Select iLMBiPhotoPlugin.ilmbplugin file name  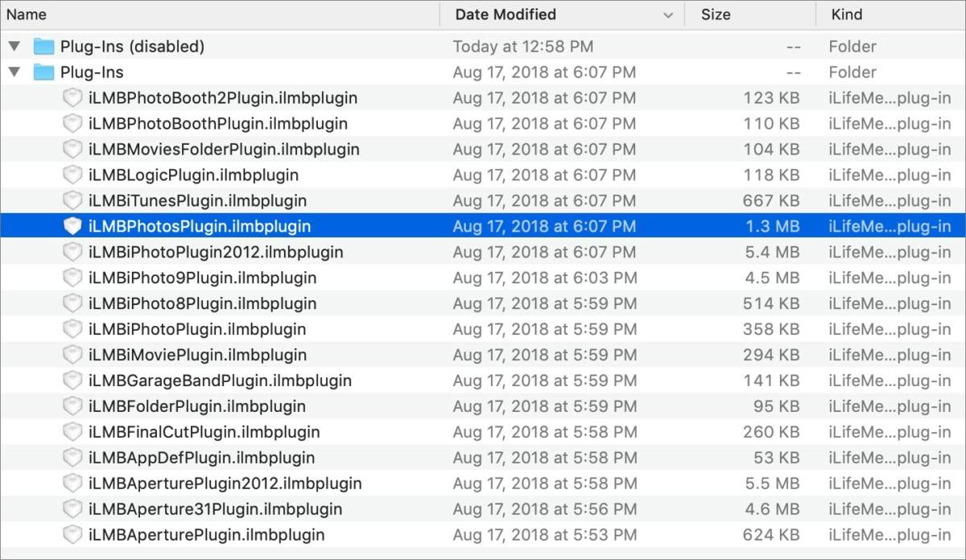197,330
